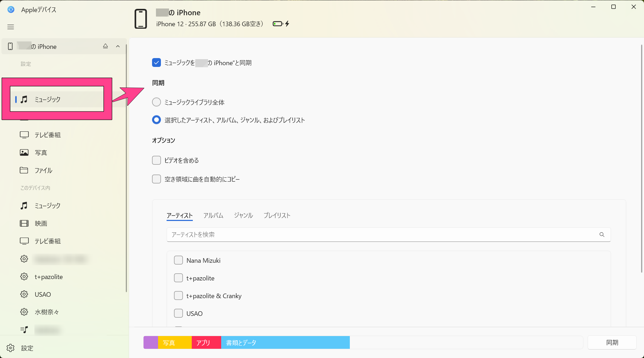The width and height of the screenshot is (644, 358).
Task: Click the アプリ red storage segment
Action: pos(206,342)
